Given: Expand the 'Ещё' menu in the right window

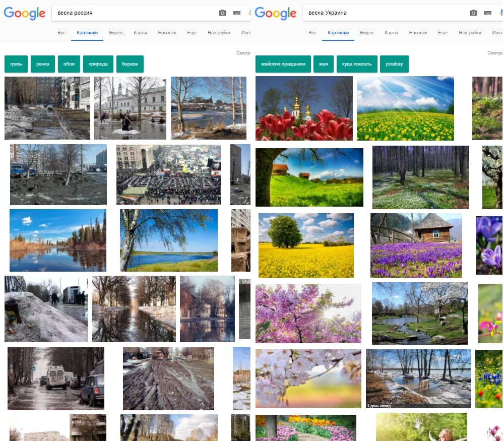Looking at the screenshot, I should click(443, 32).
